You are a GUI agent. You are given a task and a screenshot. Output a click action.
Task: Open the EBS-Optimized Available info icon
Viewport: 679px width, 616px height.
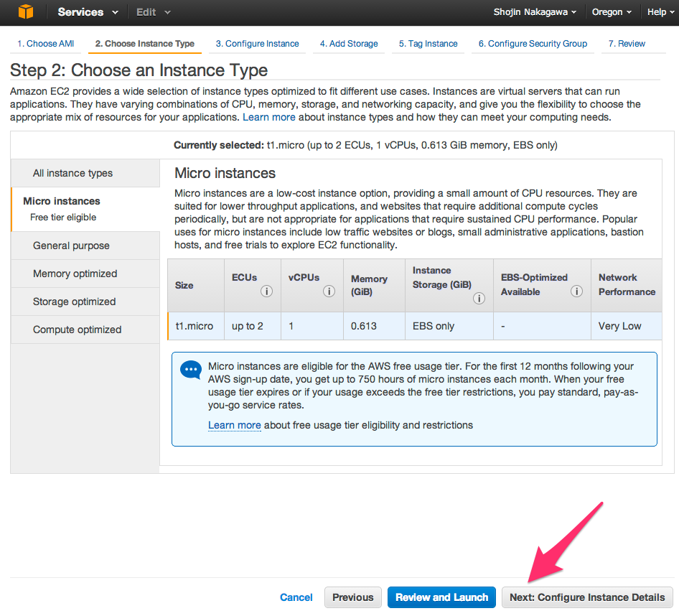point(576,291)
